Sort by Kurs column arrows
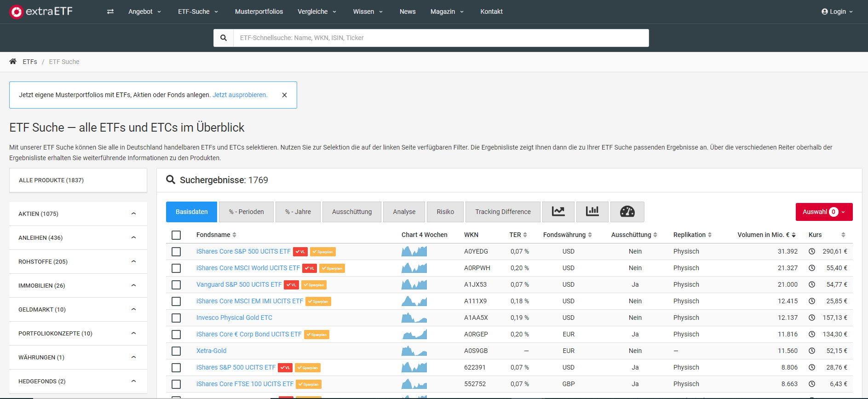Image resolution: width=868 pixels, height=399 pixels. point(843,235)
